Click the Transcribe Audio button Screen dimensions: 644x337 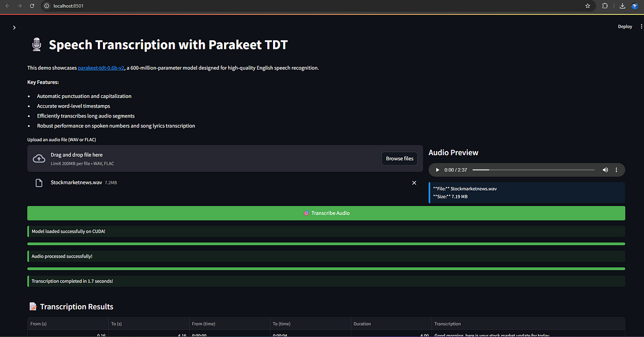coord(326,213)
